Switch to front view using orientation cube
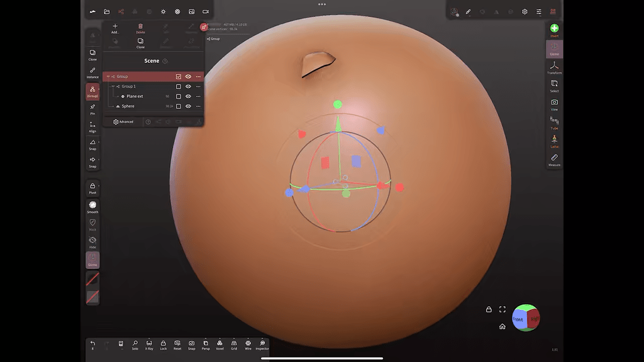Viewport: 644px width, 362px height. point(517,319)
